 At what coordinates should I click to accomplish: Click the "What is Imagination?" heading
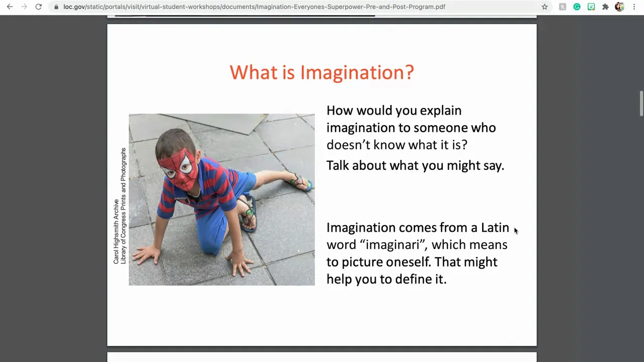(321, 72)
